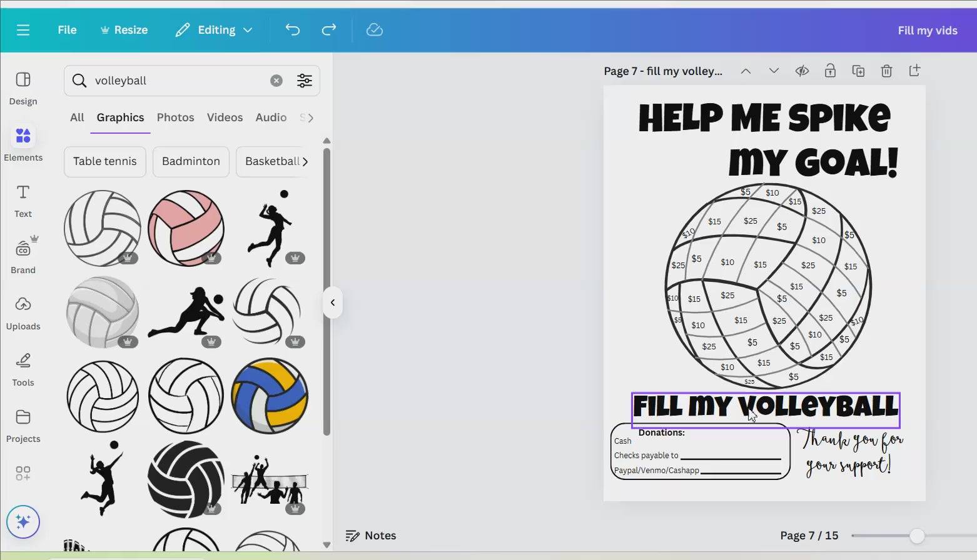Open the Canva AI assistant sparkle button
977x560 pixels.
[x=23, y=522]
